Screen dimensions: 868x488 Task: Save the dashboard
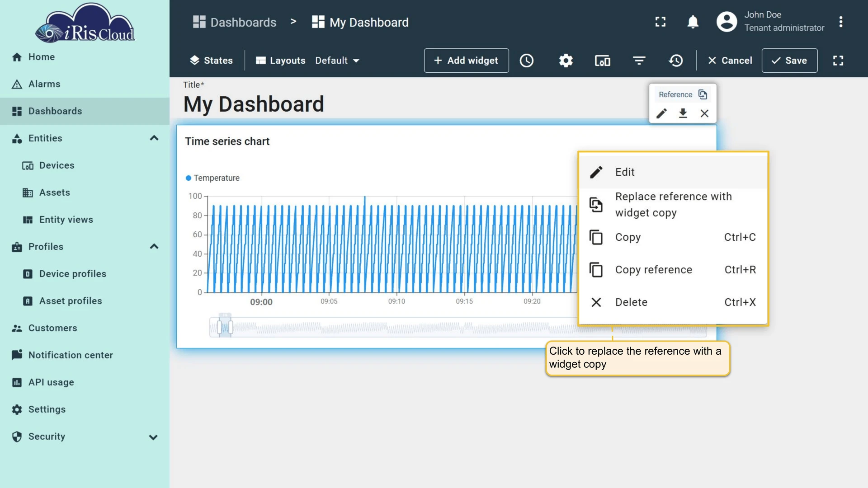pos(789,61)
